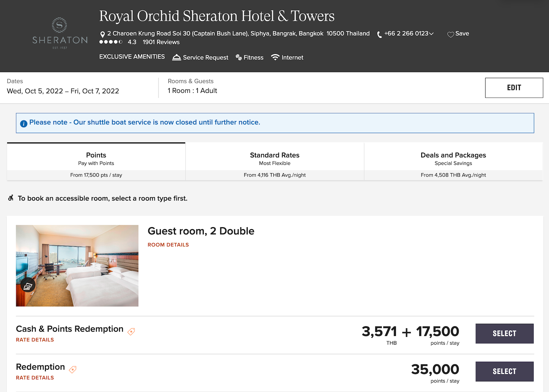Select the Fitness dumbbell icon

coord(238,57)
